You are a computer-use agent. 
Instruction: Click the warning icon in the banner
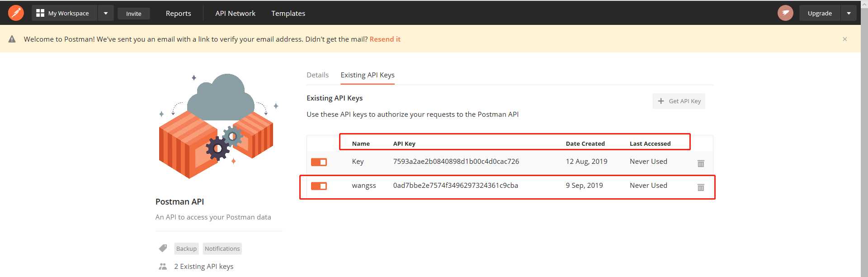click(12, 39)
